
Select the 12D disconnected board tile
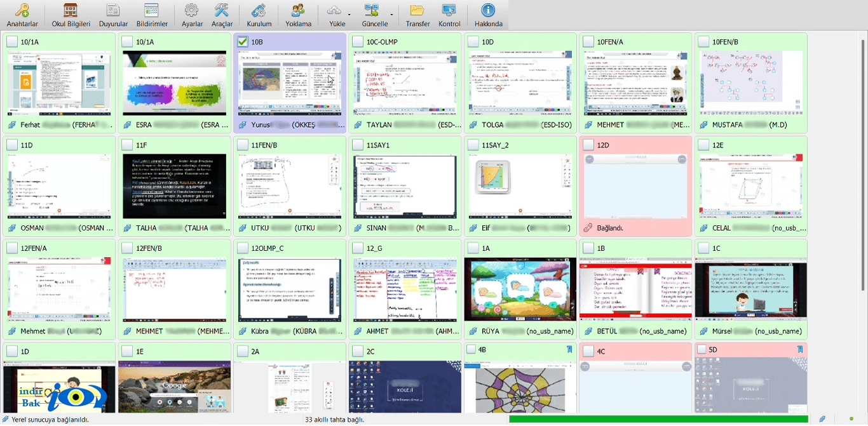[x=635, y=187]
